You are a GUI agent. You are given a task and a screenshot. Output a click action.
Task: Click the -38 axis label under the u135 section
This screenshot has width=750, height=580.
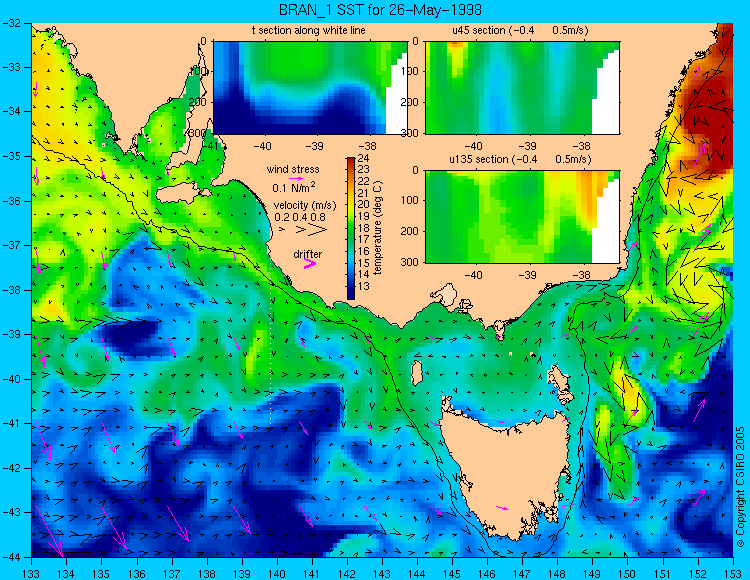pyautogui.click(x=581, y=275)
